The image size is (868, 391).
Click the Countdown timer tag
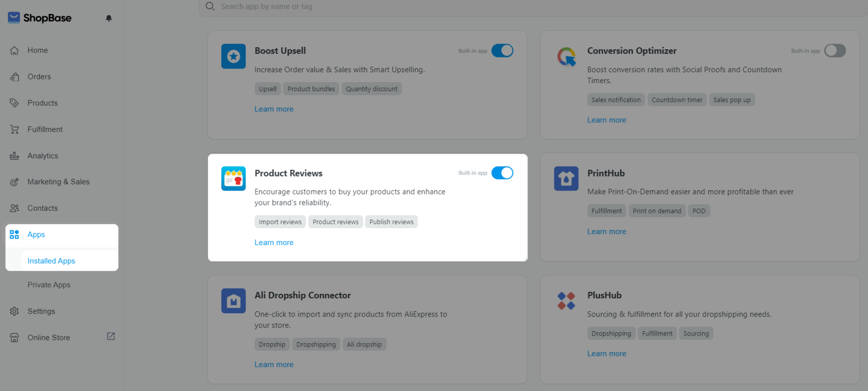[x=677, y=100]
